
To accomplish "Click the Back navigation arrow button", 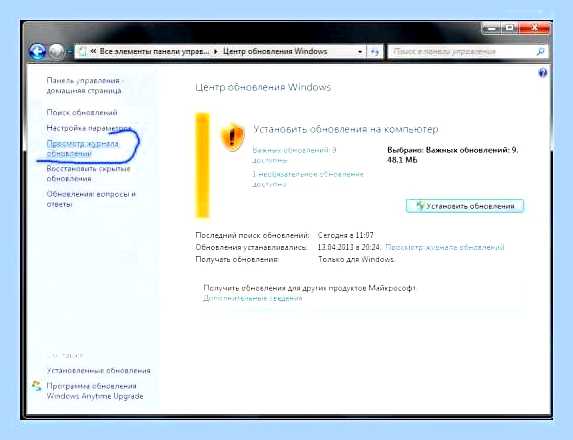I will click(x=37, y=52).
